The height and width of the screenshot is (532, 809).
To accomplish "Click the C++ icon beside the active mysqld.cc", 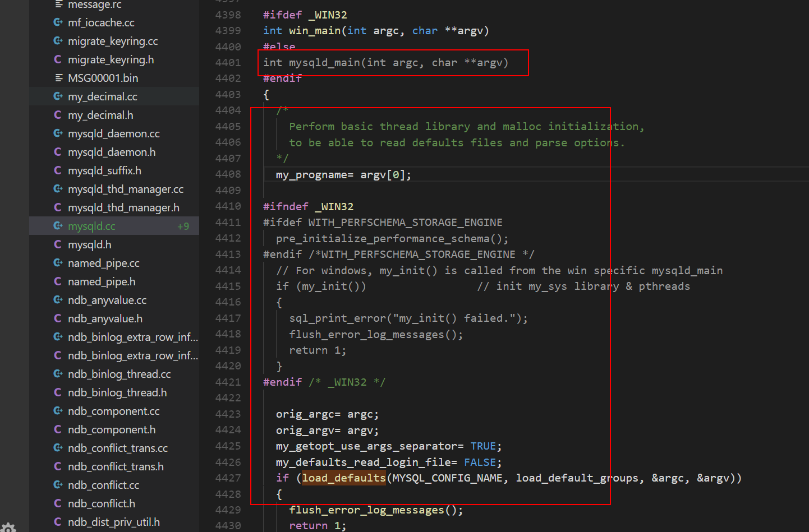I will point(58,225).
